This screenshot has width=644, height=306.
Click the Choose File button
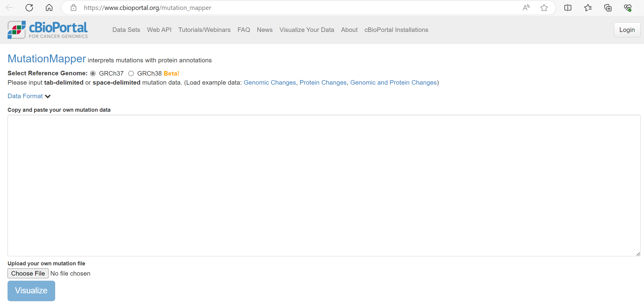point(28,273)
